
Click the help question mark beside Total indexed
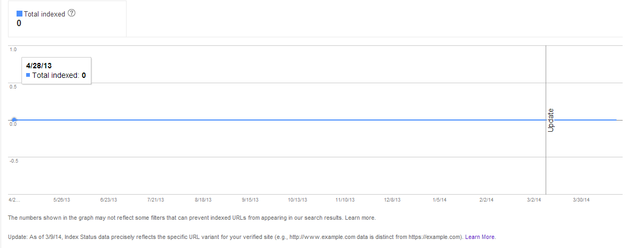(72, 14)
